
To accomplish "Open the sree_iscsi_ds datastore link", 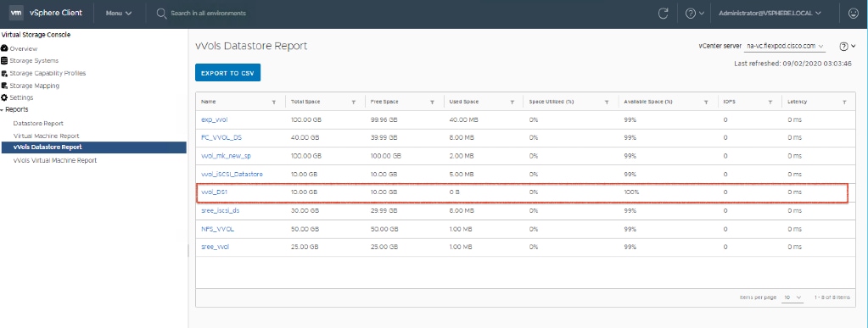I will pos(221,211).
